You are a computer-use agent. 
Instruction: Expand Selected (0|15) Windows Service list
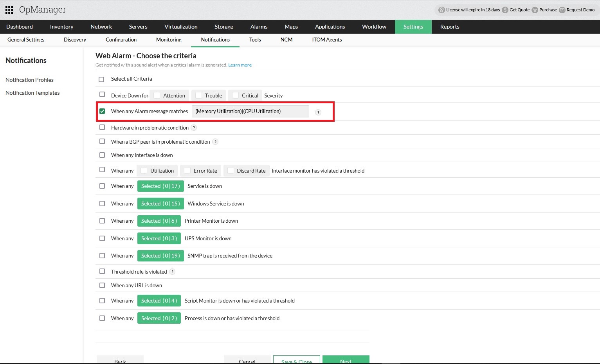[160, 204]
